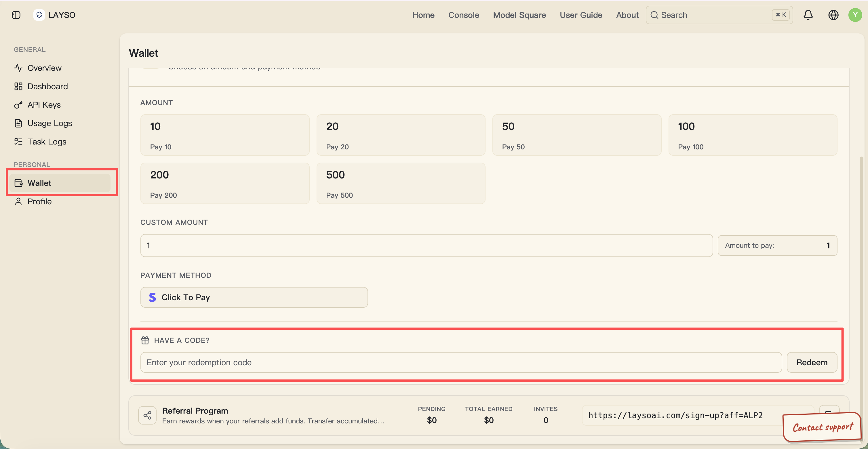Choose the Click To Pay method
Screen dimensions: 868x449
point(254,297)
